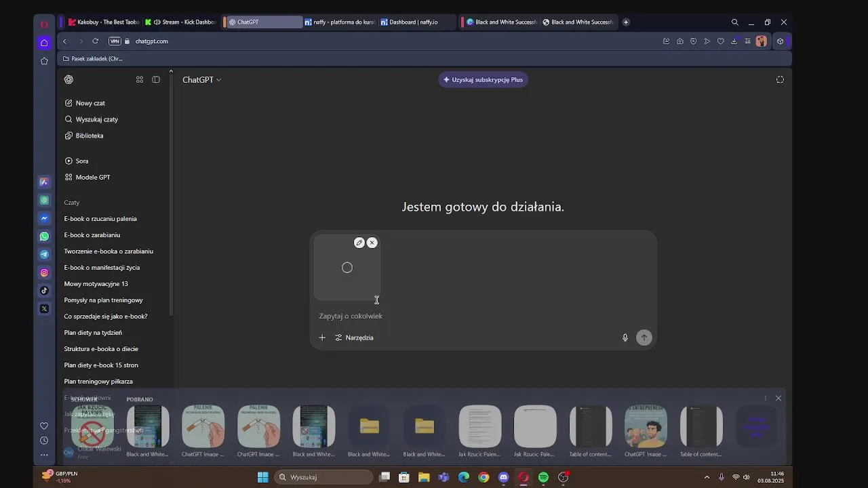This screenshot has height=488, width=868.
Task: Click the Windows Start button
Action: point(262,478)
